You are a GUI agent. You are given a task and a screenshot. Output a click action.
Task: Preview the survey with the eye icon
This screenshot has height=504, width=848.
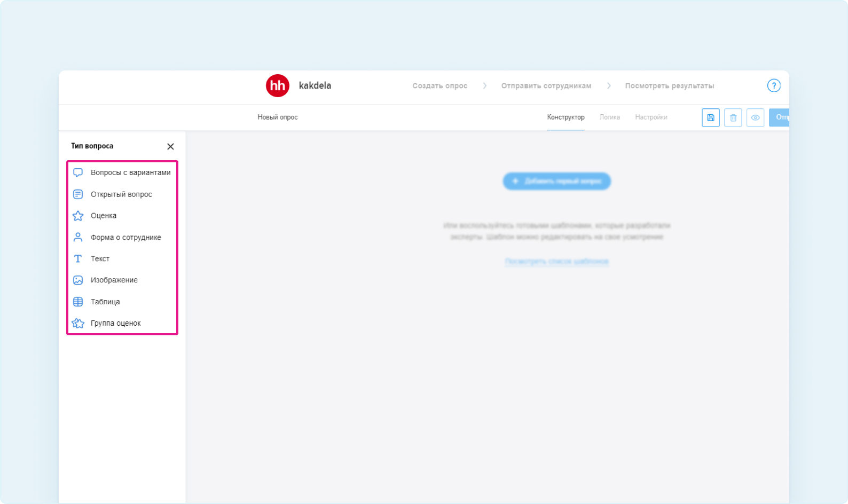755,117
